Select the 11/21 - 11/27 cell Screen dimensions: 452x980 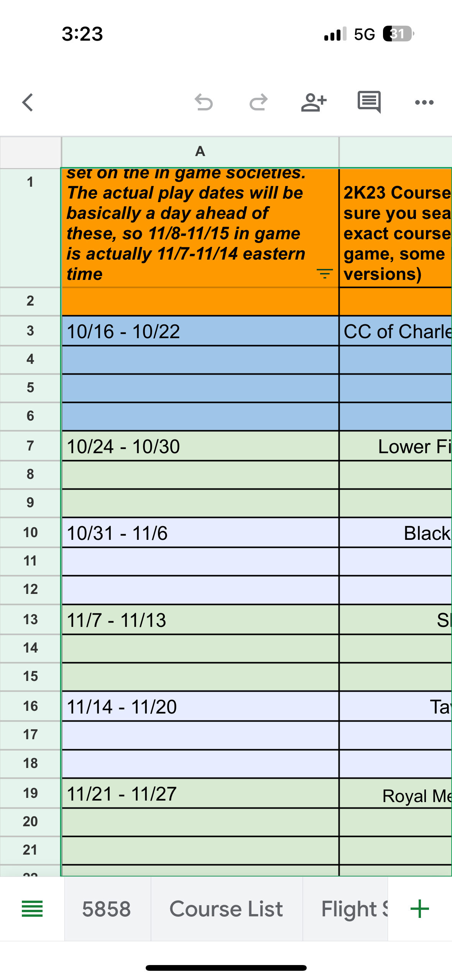coord(200,794)
